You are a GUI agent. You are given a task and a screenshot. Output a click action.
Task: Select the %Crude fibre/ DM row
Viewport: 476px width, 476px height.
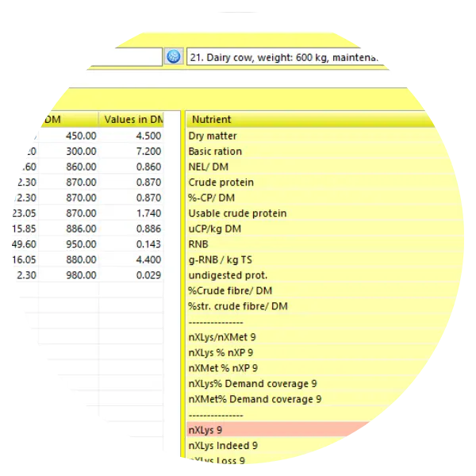[322, 290]
